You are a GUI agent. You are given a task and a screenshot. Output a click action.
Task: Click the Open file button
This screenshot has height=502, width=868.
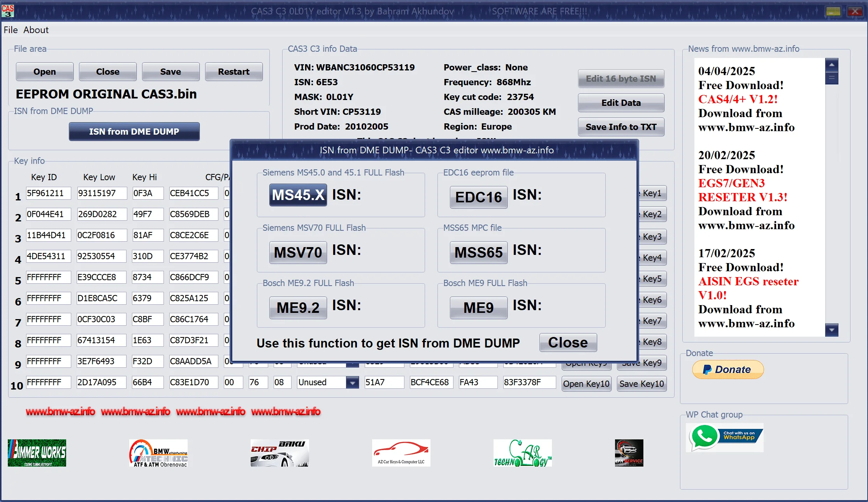tap(45, 72)
